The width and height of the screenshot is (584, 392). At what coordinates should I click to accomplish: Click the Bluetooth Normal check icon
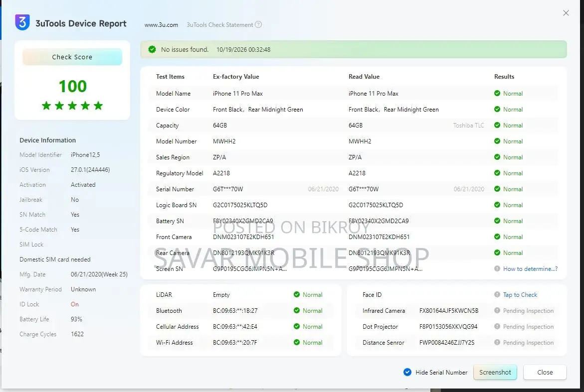point(296,310)
